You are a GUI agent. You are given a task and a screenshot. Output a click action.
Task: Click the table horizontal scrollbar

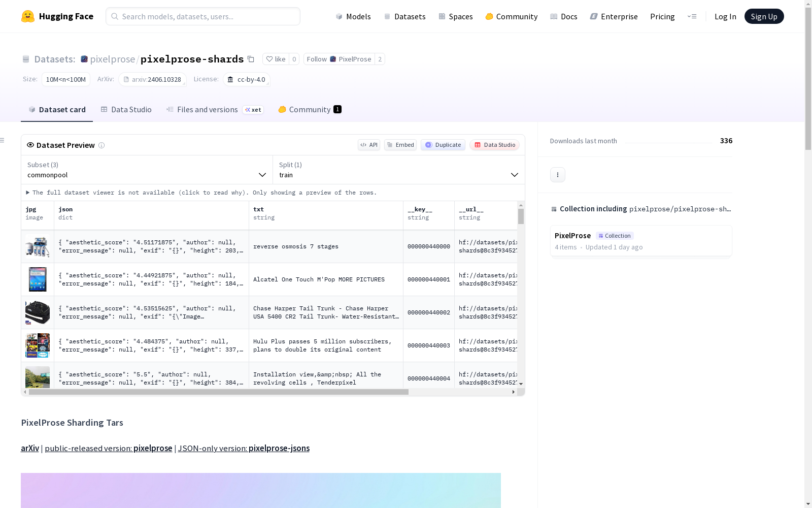point(219,392)
